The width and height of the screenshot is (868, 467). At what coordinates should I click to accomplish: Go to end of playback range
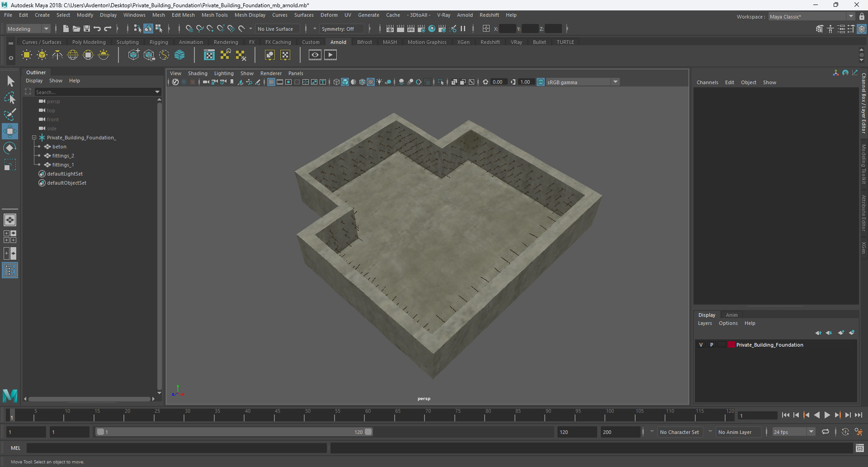(x=859, y=415)
